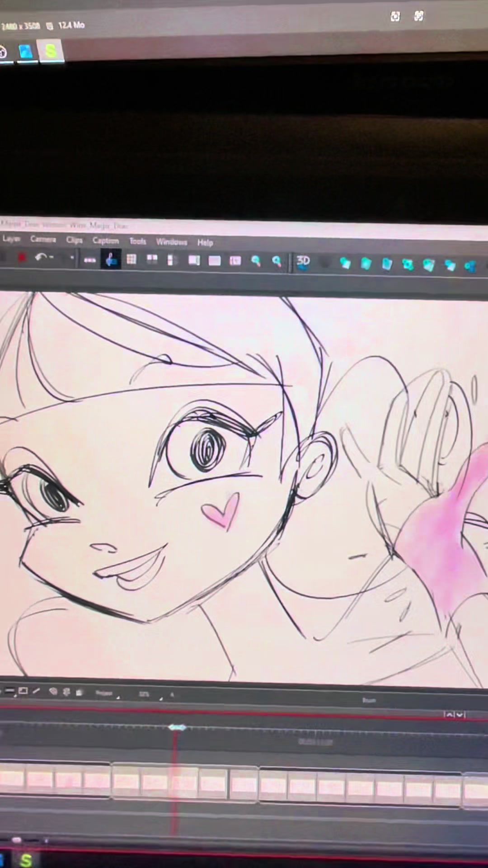Click the highlighted blue toolbar icon
Image resolution: width=488 pixels, height=868 pixels.
pos(111,259)
